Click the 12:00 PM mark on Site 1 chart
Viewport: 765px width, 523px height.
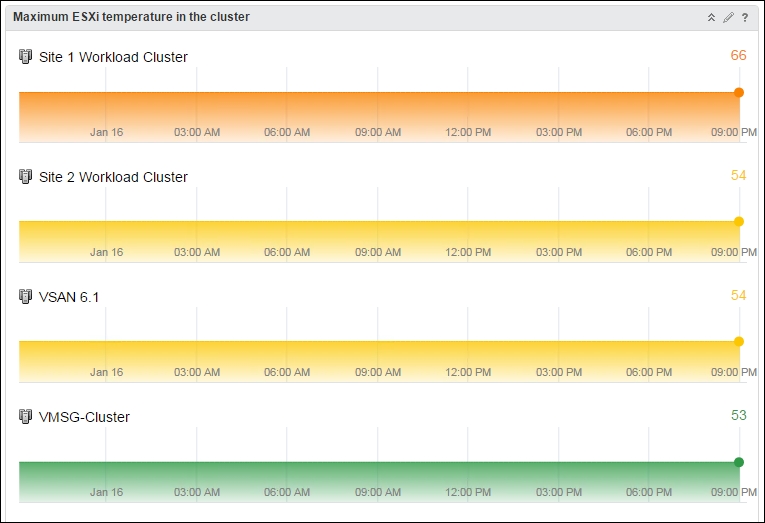[x=468, y=132]
